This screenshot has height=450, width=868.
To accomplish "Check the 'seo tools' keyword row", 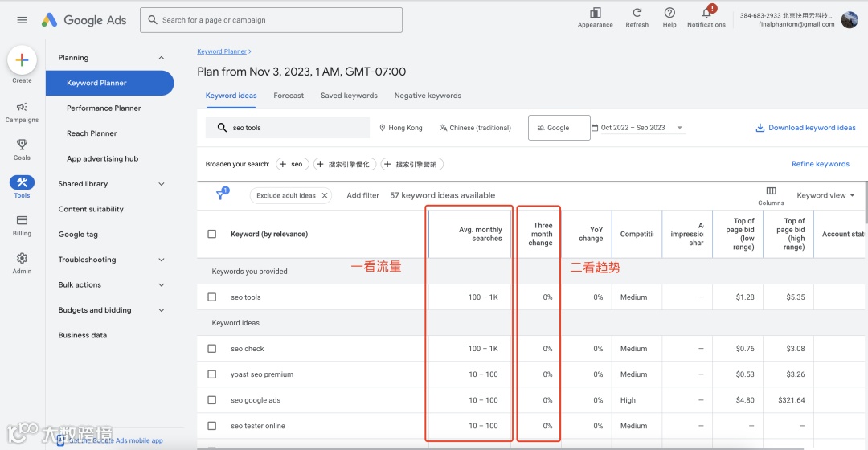I will [212, 297].
